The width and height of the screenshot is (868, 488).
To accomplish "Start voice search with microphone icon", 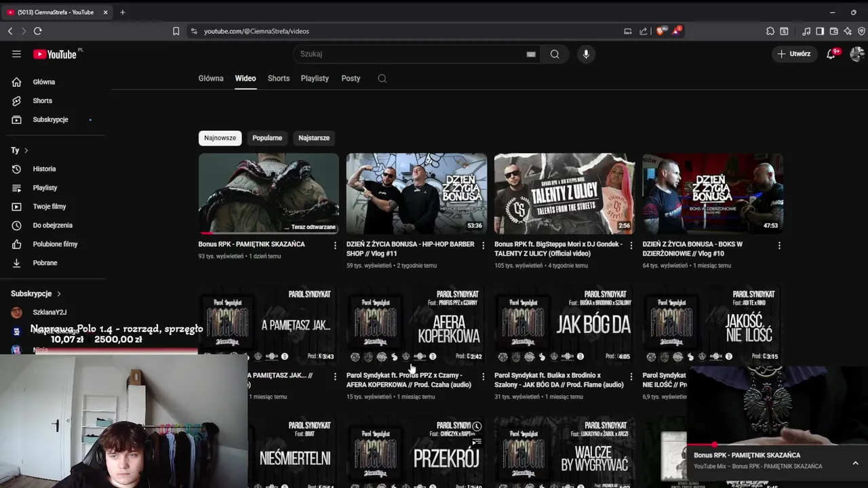I will tap(586, 54).
